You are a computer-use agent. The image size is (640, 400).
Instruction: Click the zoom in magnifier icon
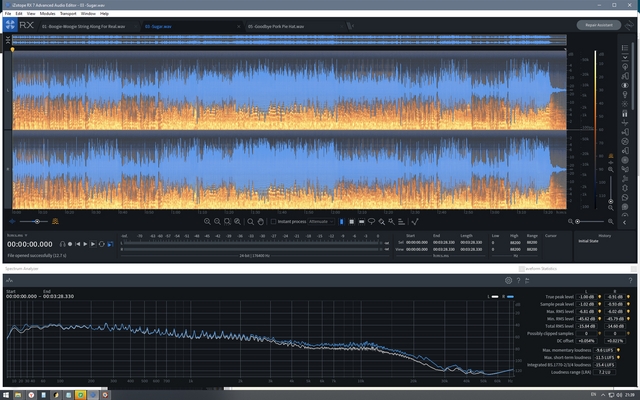point(206,221)
